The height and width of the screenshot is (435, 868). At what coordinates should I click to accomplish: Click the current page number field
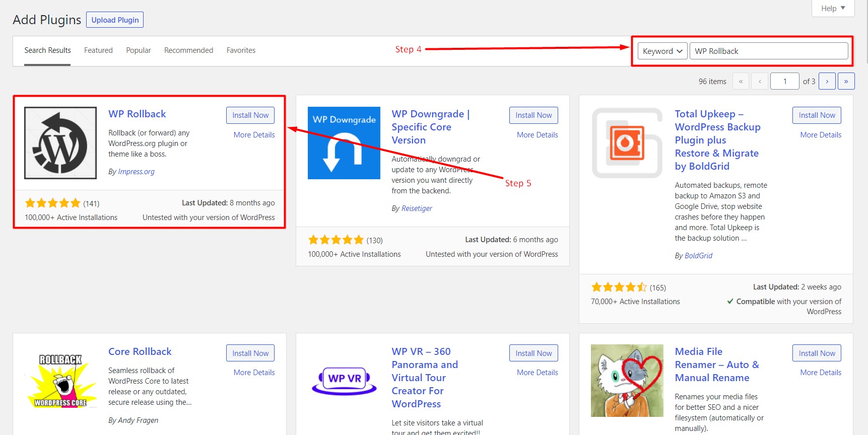pyautogui.click(x=784, y=81)
